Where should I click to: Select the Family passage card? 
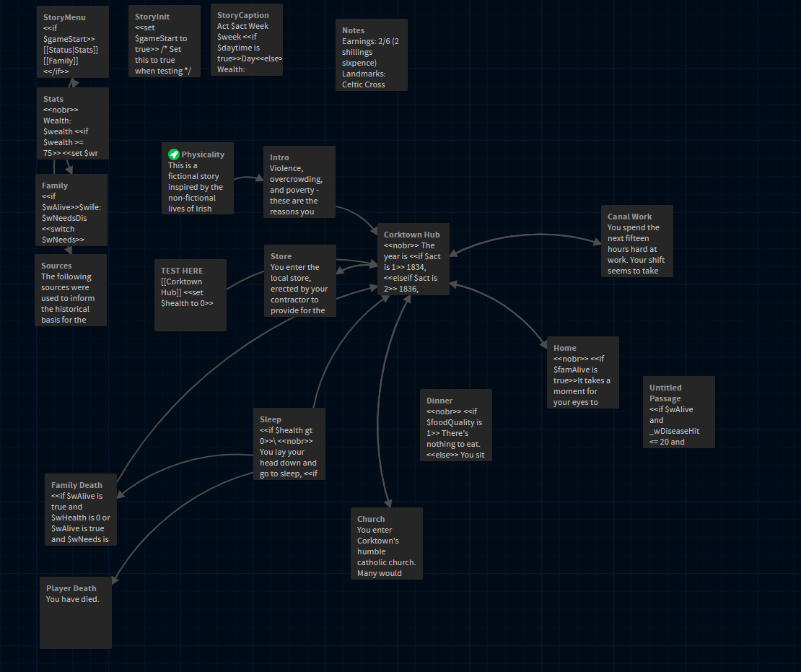pos(71,210)
